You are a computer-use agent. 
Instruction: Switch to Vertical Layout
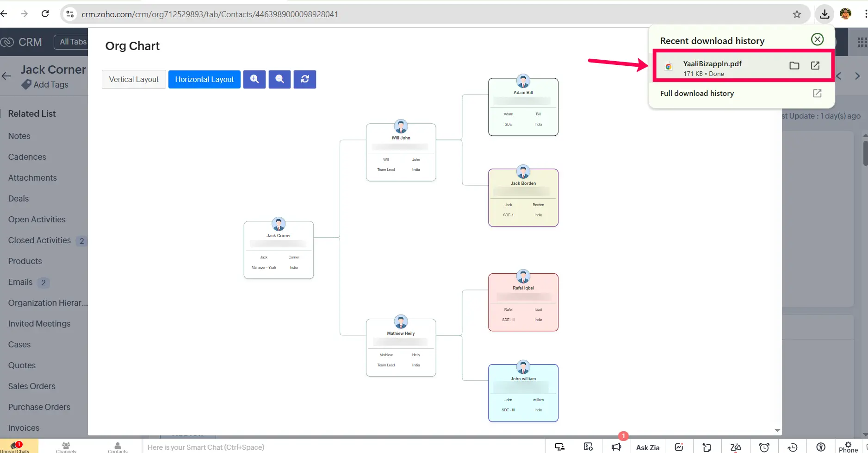tap(134, 79)
